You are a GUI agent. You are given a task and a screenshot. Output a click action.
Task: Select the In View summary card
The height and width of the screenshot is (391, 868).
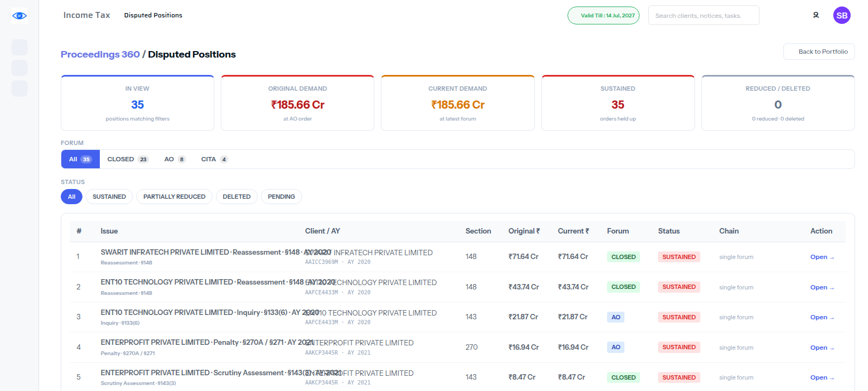[x=137, y=103]
